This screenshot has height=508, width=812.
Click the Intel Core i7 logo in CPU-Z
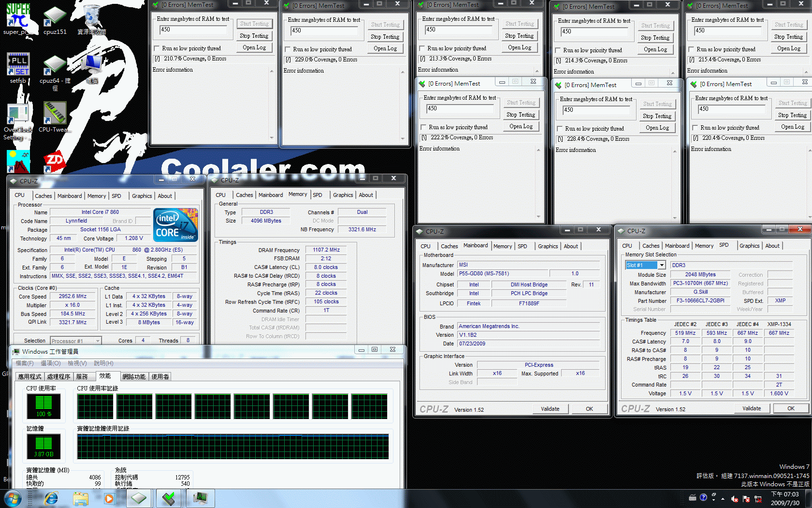point(175,225)
